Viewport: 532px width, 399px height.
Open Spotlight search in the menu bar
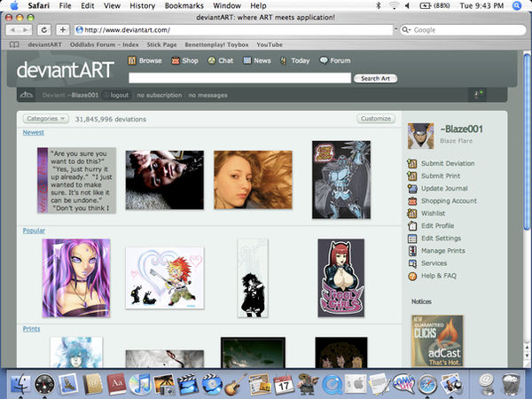pos(517,6)
